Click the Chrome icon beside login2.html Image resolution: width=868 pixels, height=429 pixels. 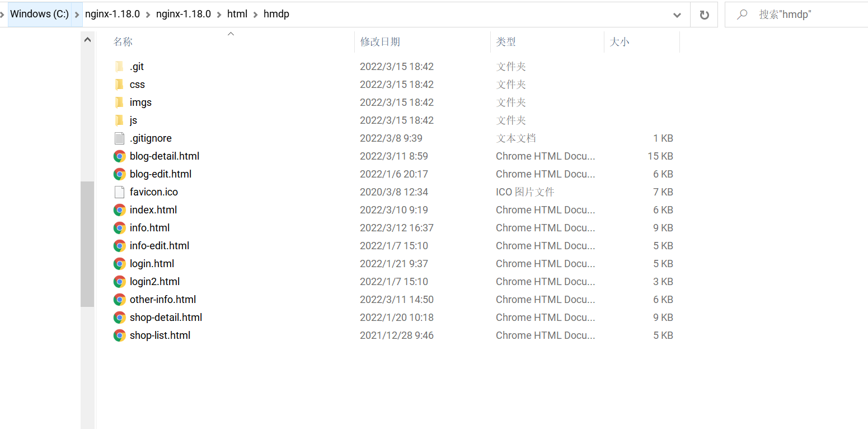point(119,282)
